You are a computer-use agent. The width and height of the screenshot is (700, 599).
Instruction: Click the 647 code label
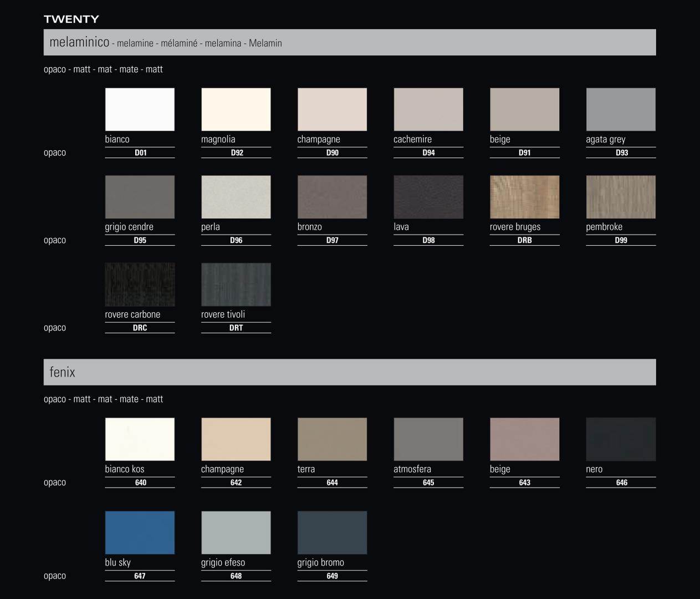pyautogui.click(x=140, y=576)
